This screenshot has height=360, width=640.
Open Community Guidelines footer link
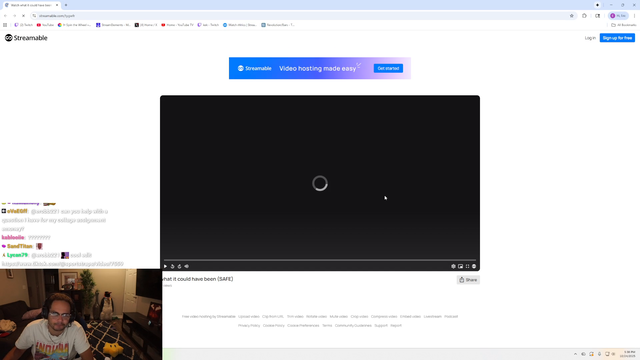click(x=353, y=325)
